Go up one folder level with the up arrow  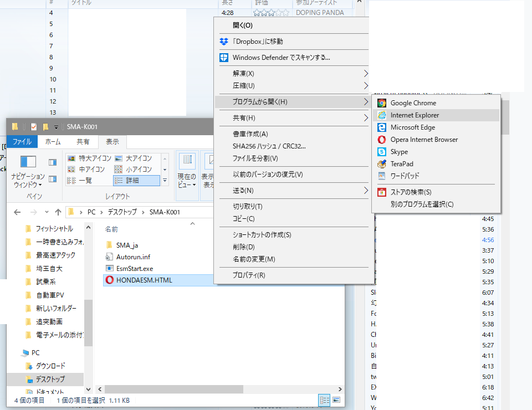tap(58, 212)
